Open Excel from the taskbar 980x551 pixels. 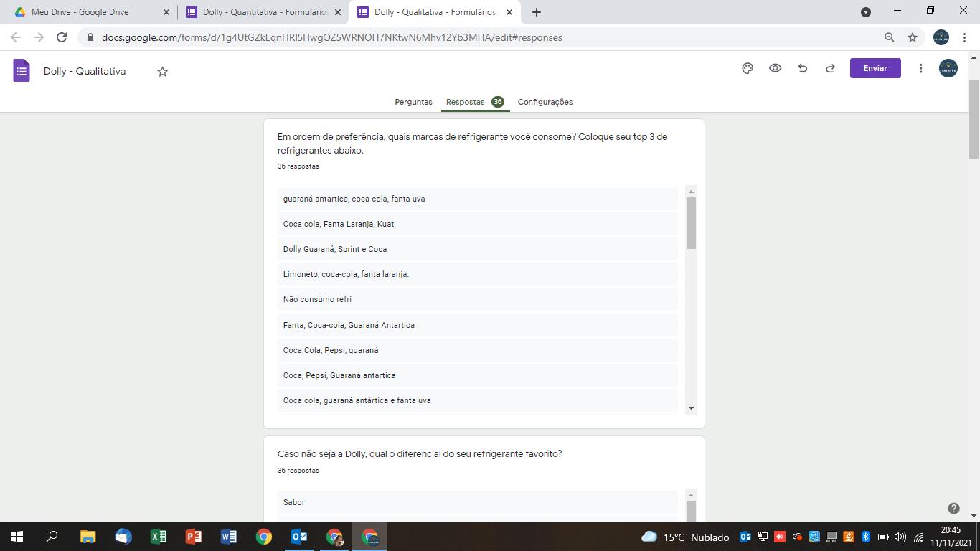point(158,537)
